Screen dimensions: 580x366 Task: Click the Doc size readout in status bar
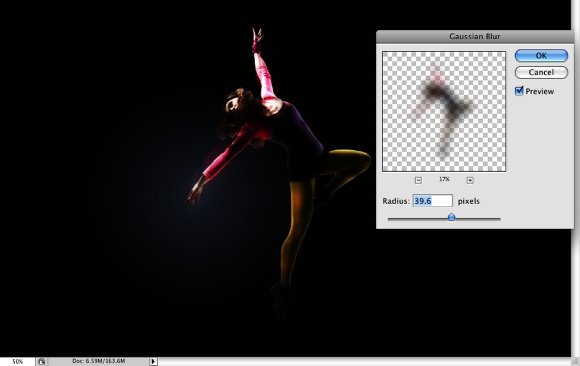coord(98,361)
